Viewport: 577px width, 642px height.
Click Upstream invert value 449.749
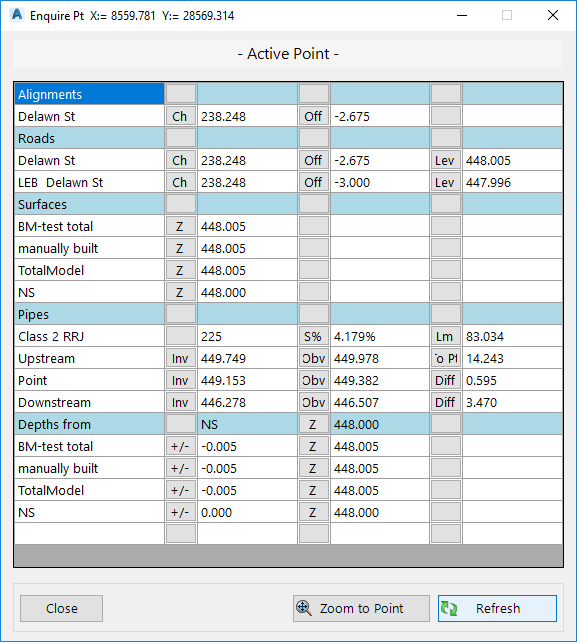223,358
